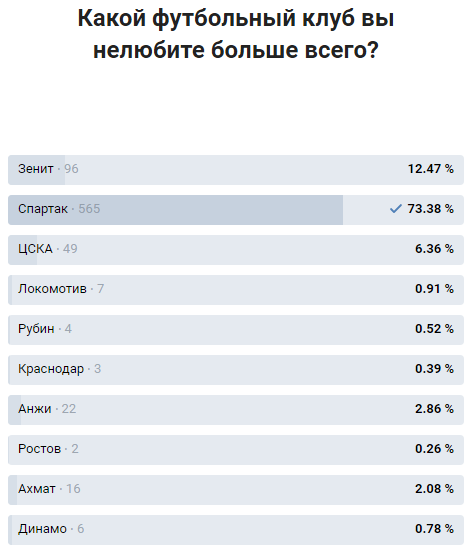
Task: Click the 12.47 % result for Зенит
Action: click(x=431, y=169)
